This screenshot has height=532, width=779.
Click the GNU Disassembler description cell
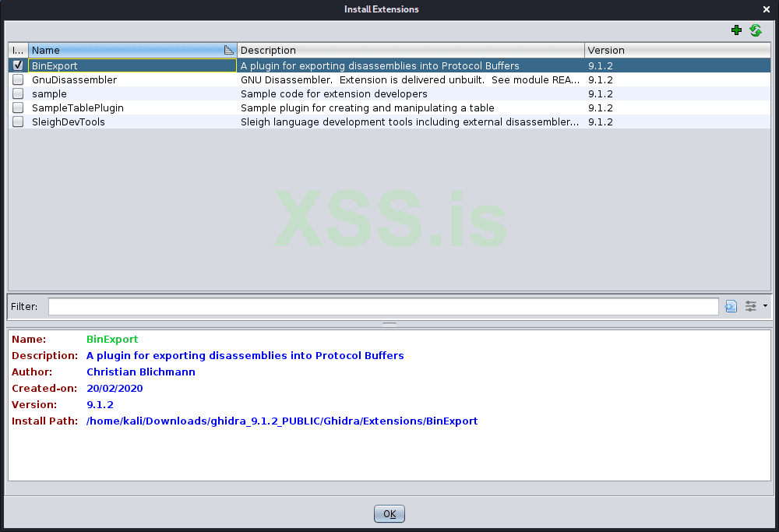pos(411,79)
